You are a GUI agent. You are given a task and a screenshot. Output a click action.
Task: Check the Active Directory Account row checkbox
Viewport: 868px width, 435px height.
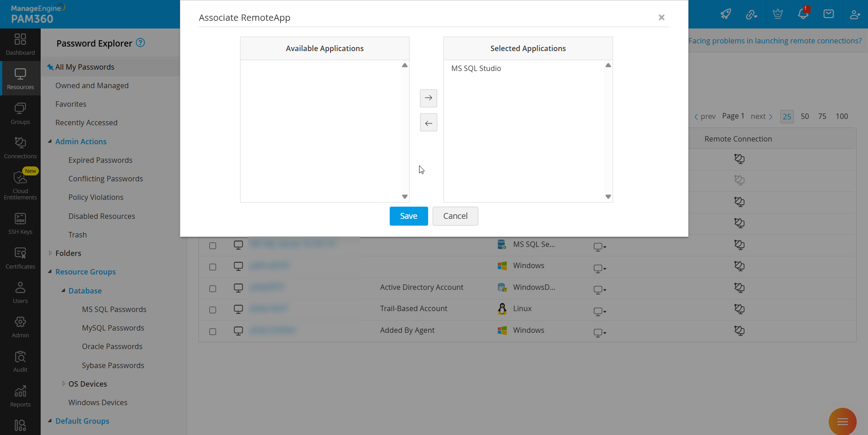212,288
